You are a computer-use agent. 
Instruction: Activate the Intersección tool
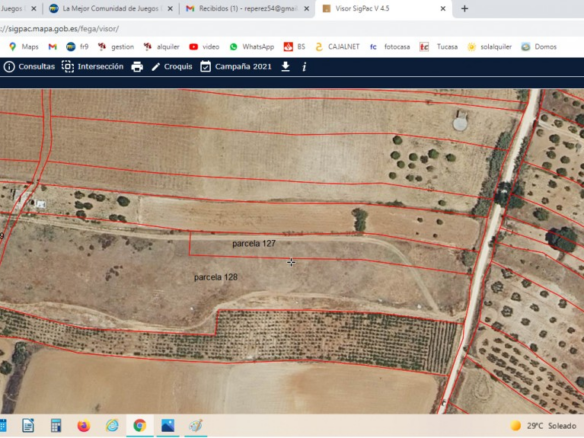pyautogui.click(x=92, y=67)
